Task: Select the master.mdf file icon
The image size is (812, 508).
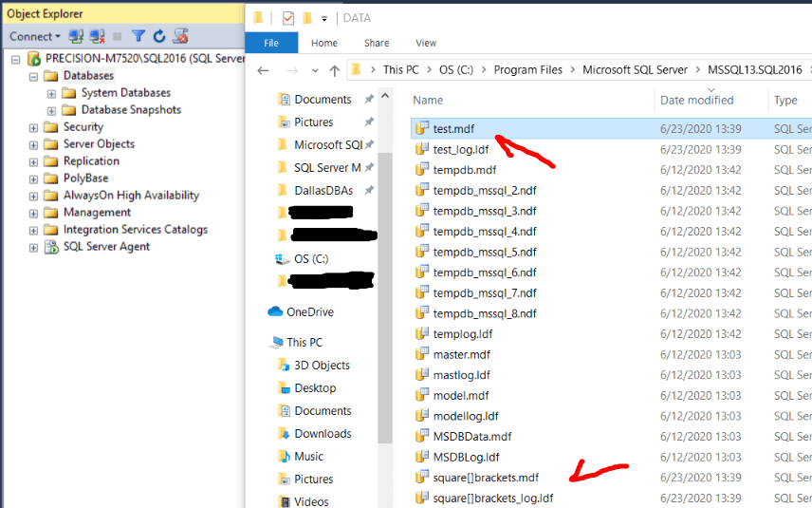Action: coord(422,354)
